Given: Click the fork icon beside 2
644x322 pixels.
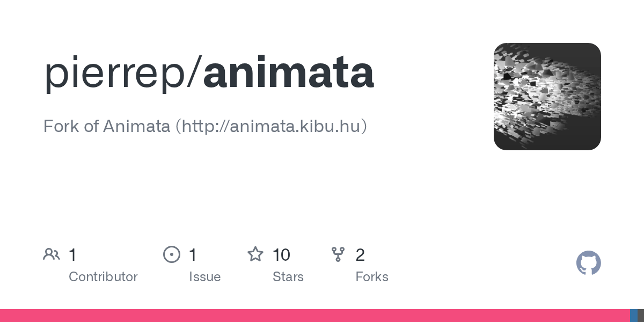Looking at the screenshot, I should click(x=338, y=254).
